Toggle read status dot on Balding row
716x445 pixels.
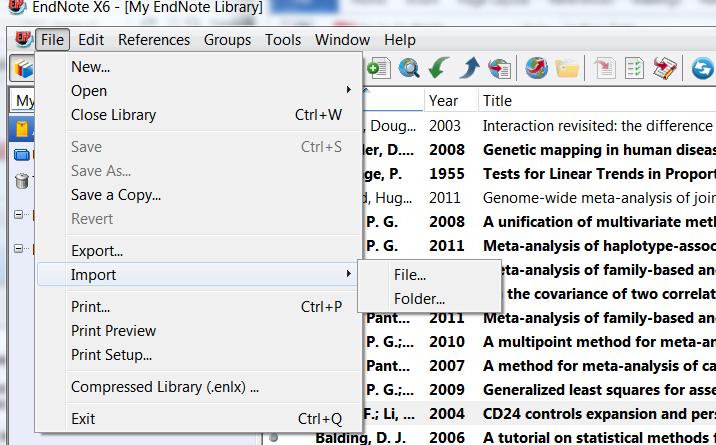pos(274,437)
